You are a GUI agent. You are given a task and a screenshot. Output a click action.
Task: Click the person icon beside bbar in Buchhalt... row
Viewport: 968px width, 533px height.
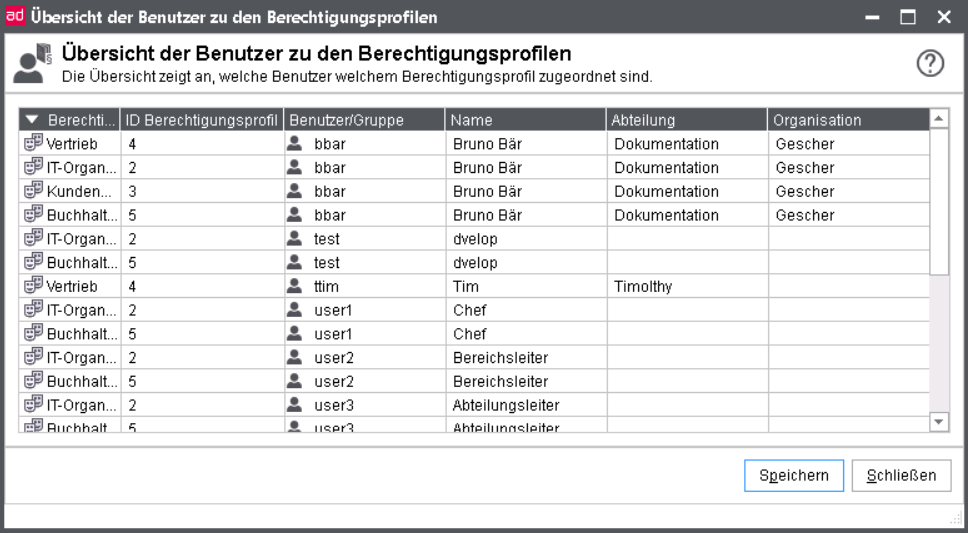(295, 215)
